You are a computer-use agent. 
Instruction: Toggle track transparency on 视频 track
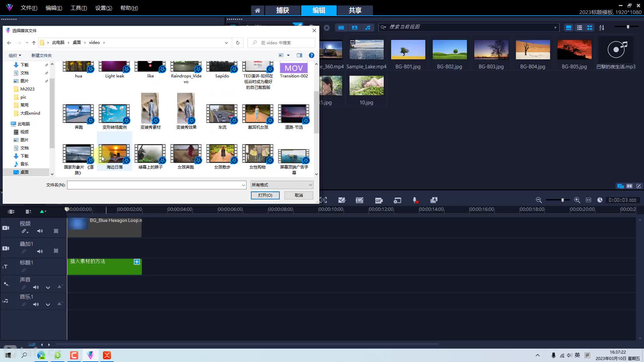point(56,231)
